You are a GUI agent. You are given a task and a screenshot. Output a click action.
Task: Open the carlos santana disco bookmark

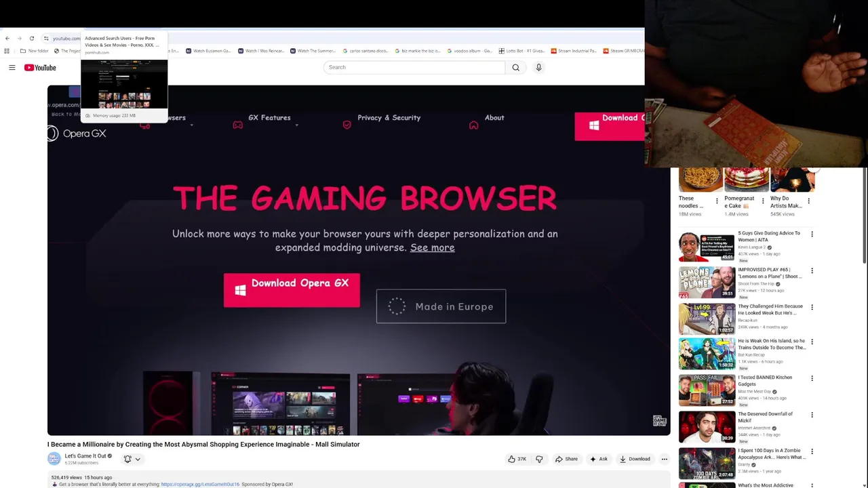[366, 51]
